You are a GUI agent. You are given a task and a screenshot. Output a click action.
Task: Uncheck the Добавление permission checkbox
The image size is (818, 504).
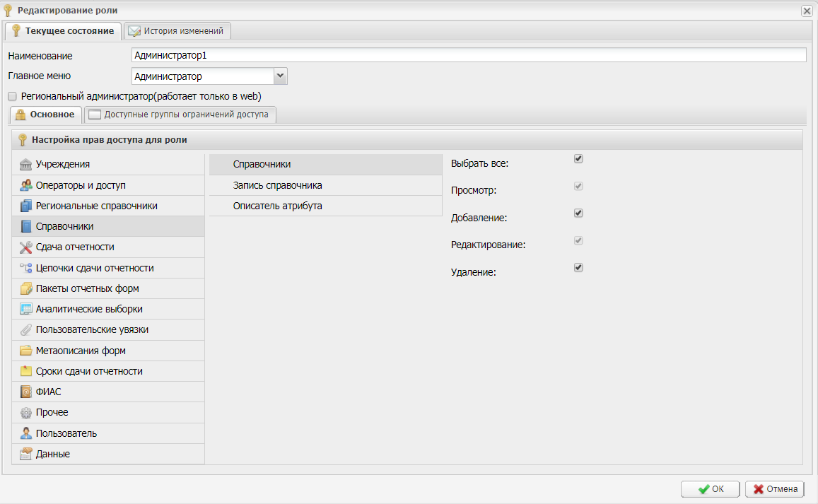point(578,213)
